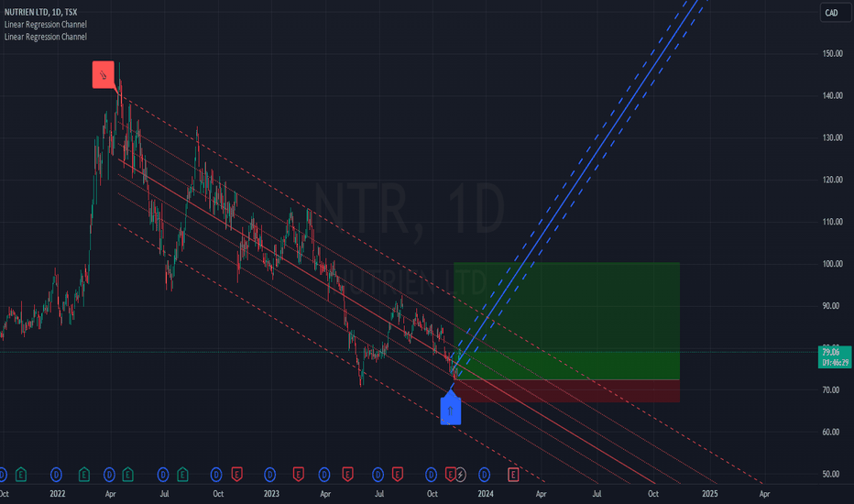Open the green earnings marker right after Apr 2022
Image resolution: width=854 pixels, height=504 pixels.
tap(128, 475)
